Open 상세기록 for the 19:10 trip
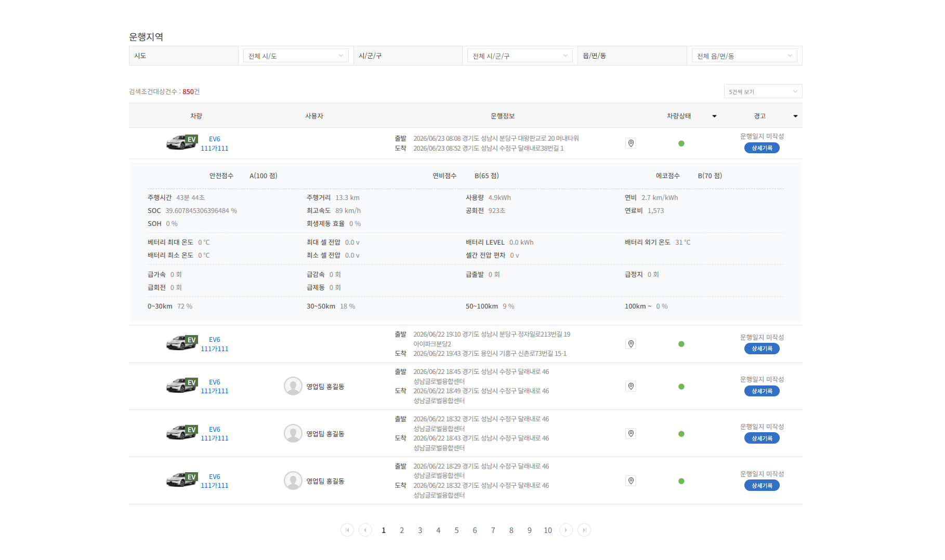The image size is (945, 560). (x=762, y=349)
